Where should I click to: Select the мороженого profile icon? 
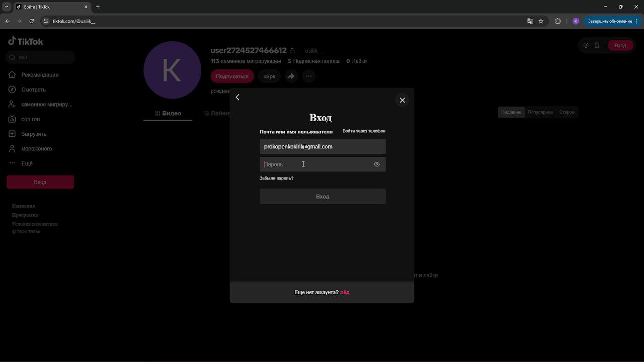(12, 148)
